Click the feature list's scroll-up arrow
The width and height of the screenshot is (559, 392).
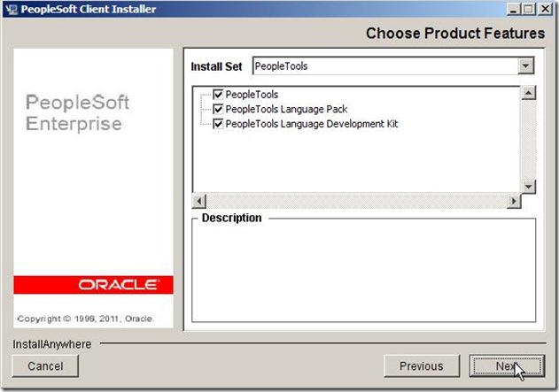point(529,93)
